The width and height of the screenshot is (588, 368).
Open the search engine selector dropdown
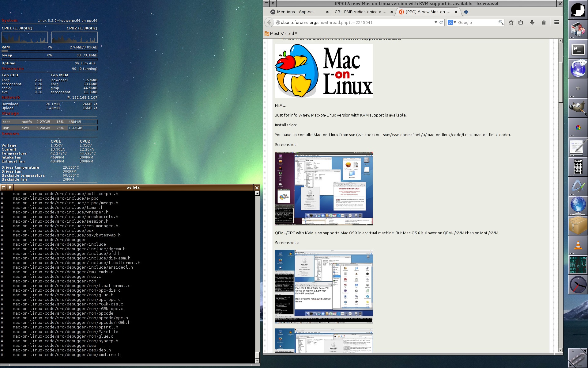click(x=452, y=22)
